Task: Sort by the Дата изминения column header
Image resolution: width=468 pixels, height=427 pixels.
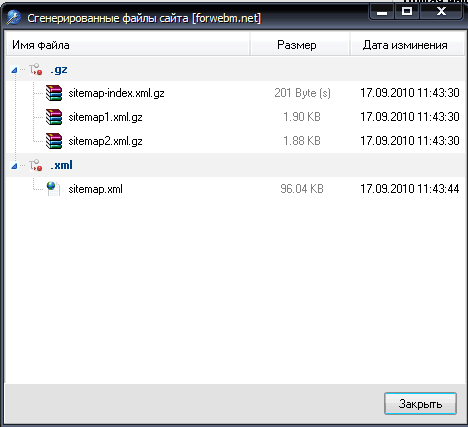Action: click(407, 45)
